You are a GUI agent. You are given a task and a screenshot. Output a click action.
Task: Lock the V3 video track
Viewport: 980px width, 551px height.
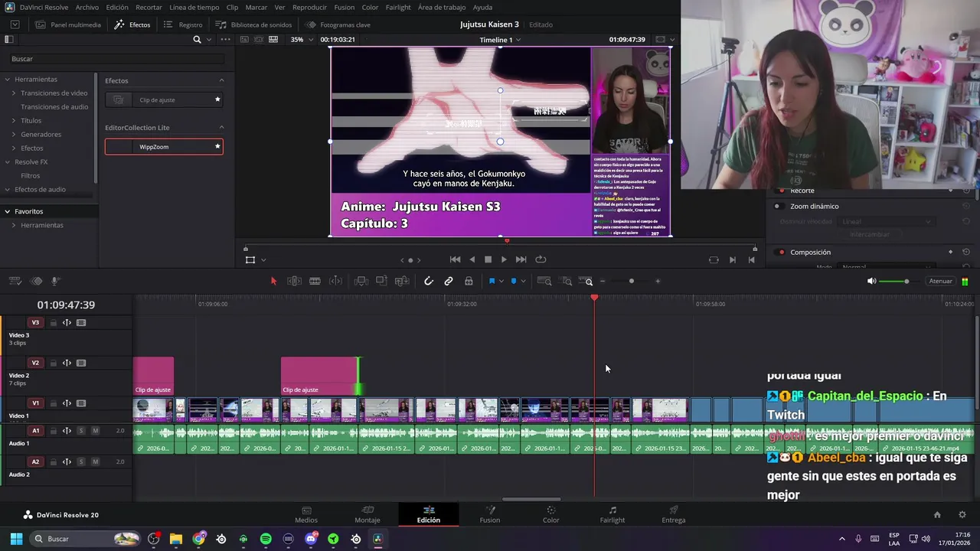(53, 323)
